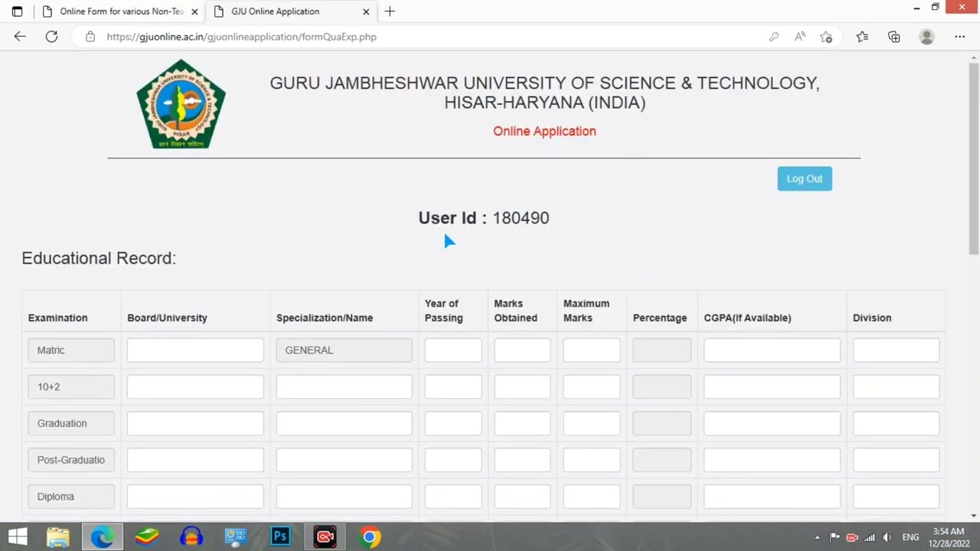
Task: Click Marks Obtained field for Matric
Action: (522, 350)
